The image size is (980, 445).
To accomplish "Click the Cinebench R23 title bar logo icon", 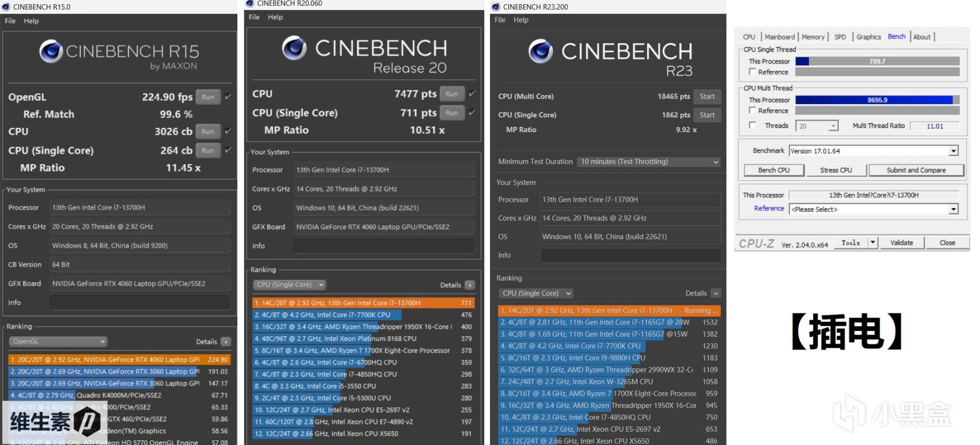I will pos(496,7).
